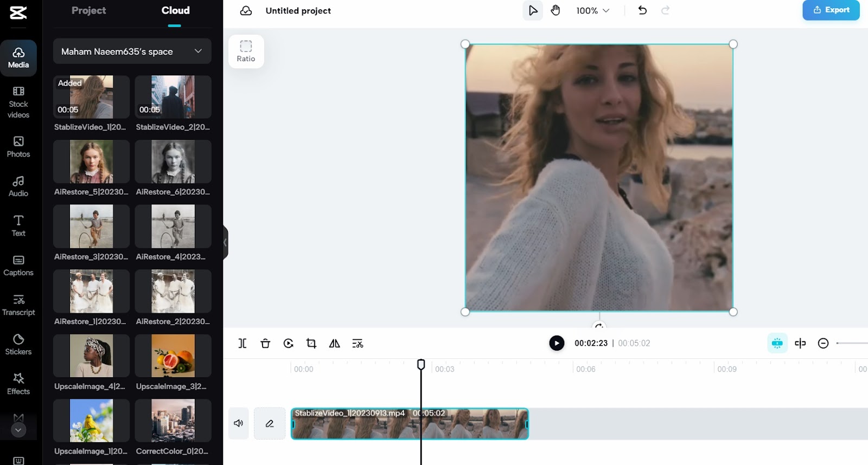The image size is (868, 465).
Task: Switch to the Cloud tab
Action: click(175, 10)
